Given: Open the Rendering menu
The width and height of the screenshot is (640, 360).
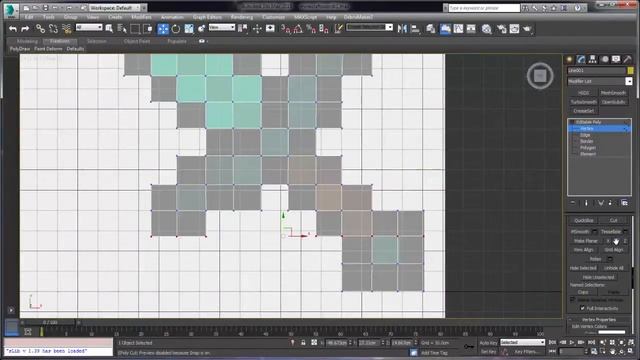Looking at the screenshot, I should 242,17.
